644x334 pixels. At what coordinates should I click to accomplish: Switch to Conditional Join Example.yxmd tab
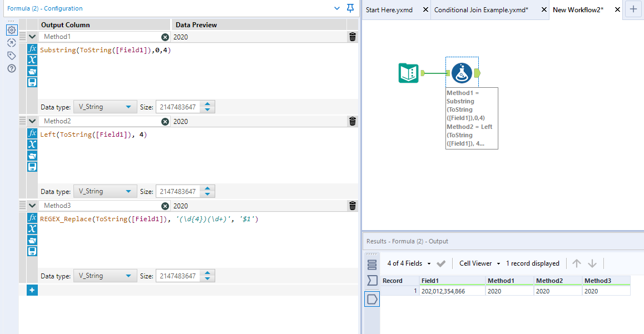pos(481,10)
